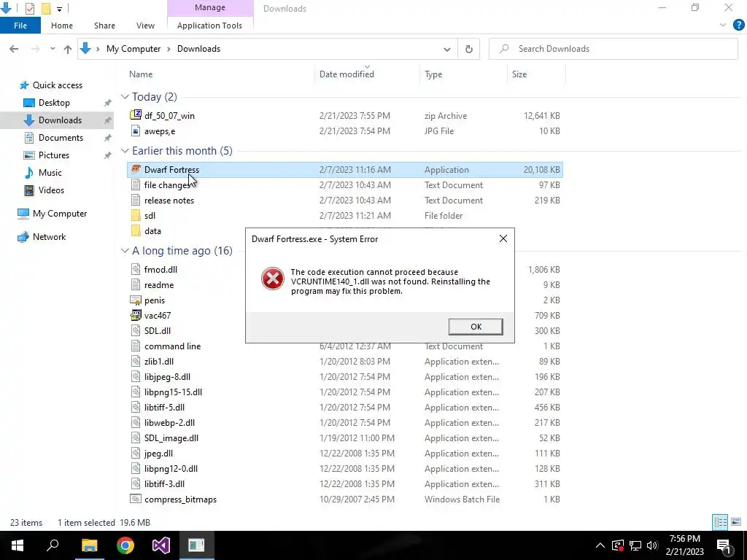Open Visual Studio from the taskbar
This screenshot has height=560, width=747.
(x=161, y=545)
